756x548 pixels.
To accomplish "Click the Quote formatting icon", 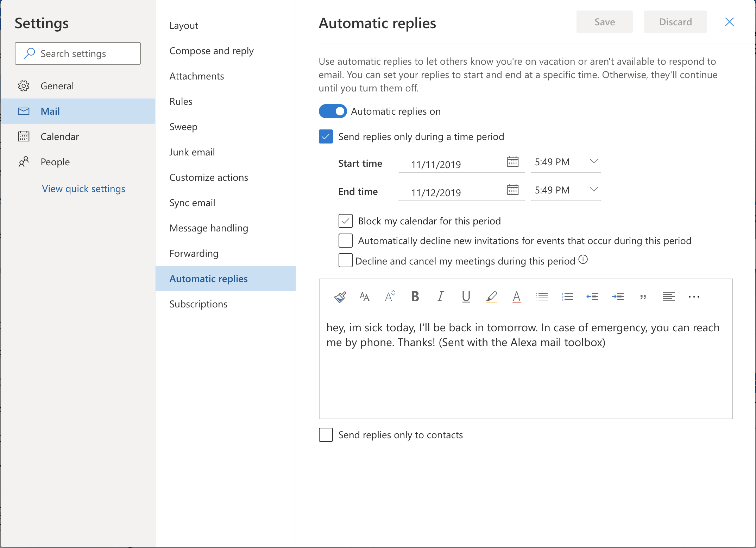I will coord(643,297).
